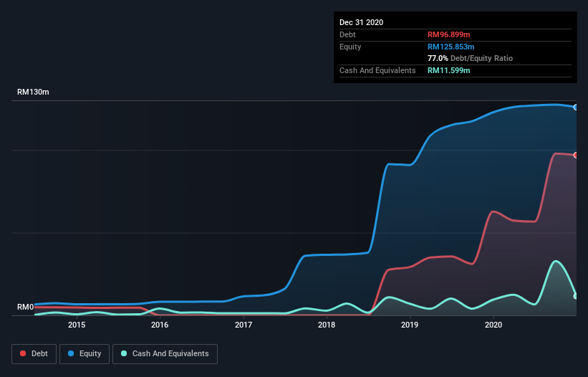Click the 2020 x-axis label
Image resolution: width=588 pixels, height=377 pixels.
pos(493,325)
